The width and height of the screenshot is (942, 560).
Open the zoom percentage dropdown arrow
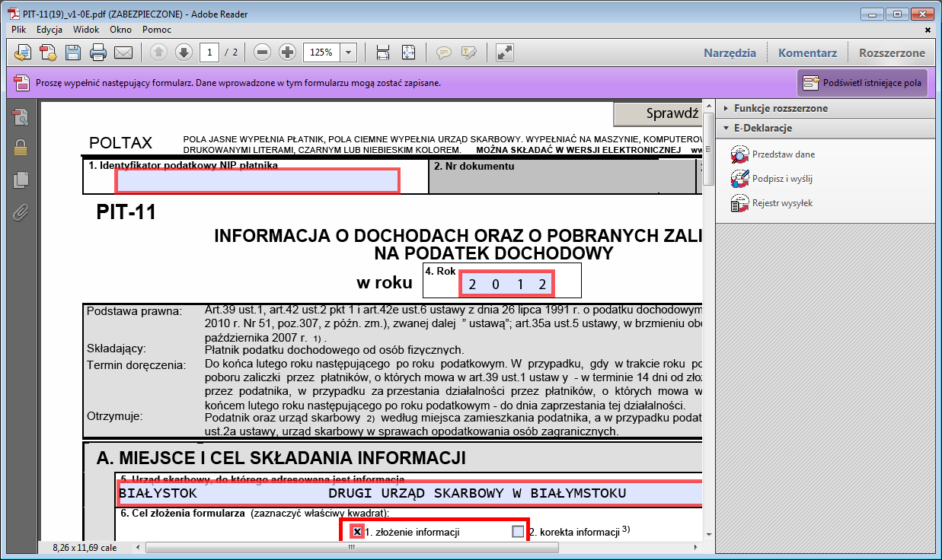(349, 52)
